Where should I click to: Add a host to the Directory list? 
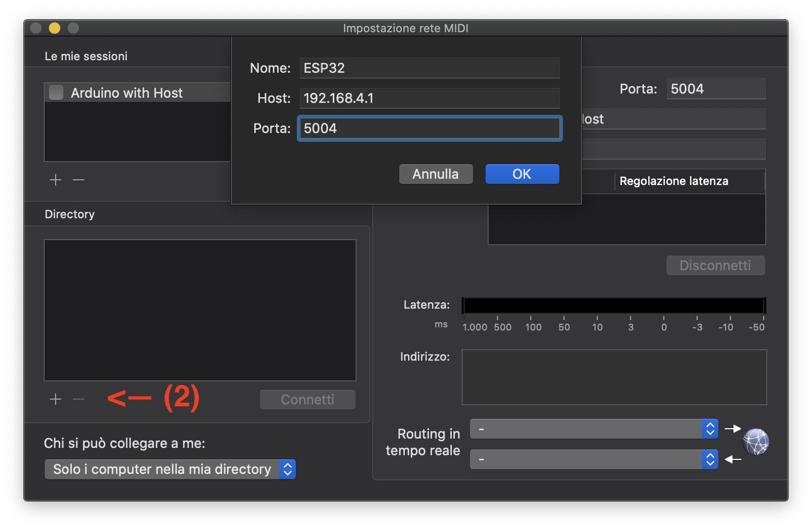55,399
